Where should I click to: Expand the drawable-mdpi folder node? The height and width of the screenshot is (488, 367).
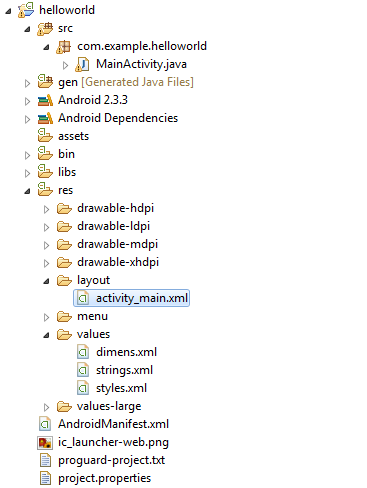(47, 245)
